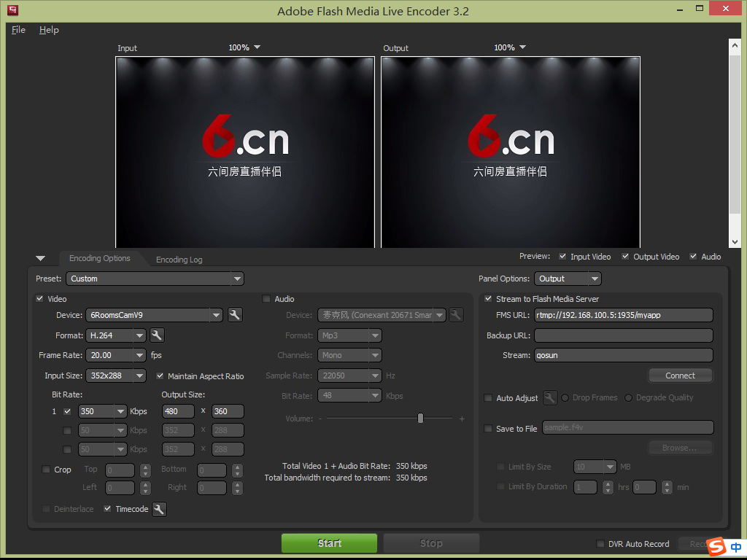This screenshot has width=747, height=560.
Task: Enable the Audio encoding checkbox
Action: pos(267,298)
